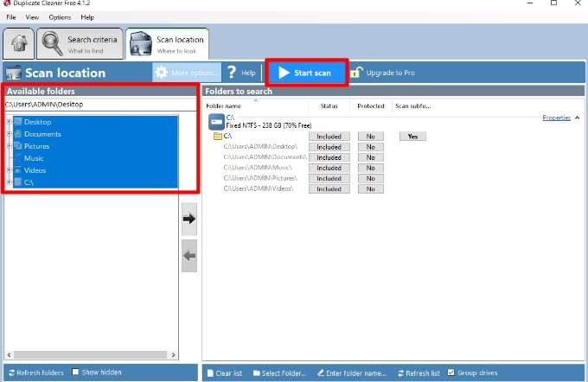Open the View menu

pos(32,17)
